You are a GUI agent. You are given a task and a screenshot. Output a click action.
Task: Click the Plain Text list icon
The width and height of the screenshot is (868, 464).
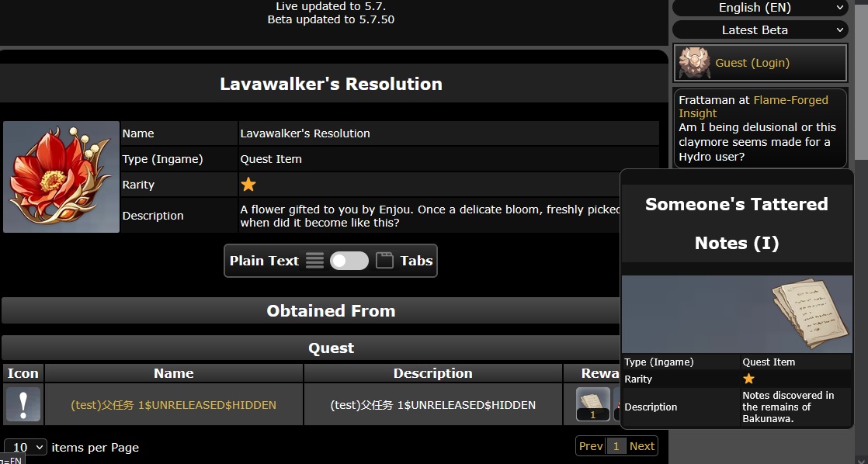[314, 261]
